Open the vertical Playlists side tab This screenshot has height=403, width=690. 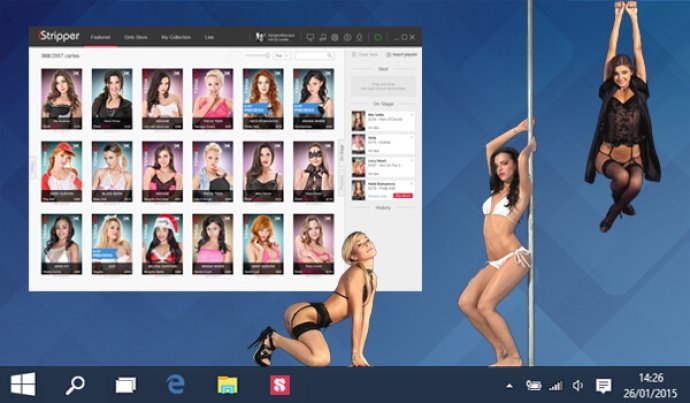click(x=341, y=183)
